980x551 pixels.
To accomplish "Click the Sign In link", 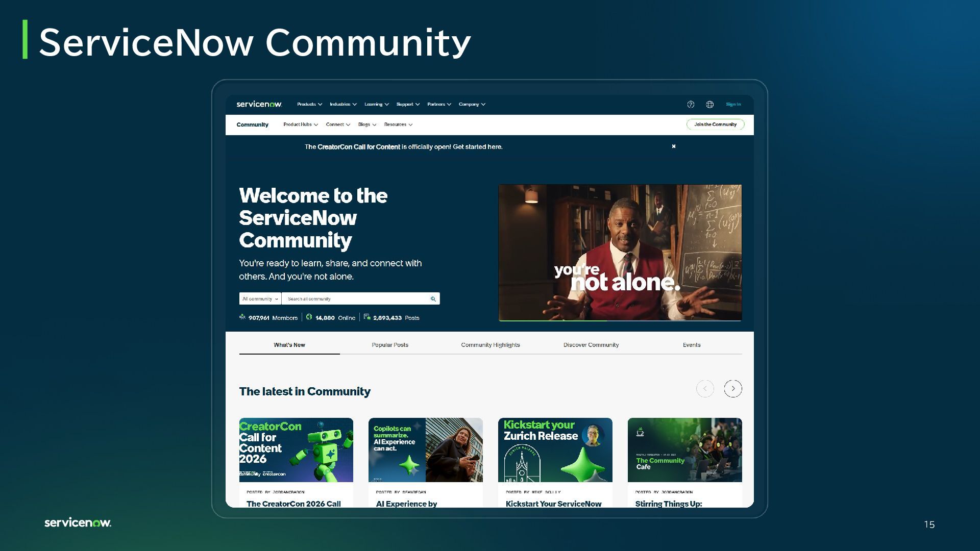I will (733, 105).
